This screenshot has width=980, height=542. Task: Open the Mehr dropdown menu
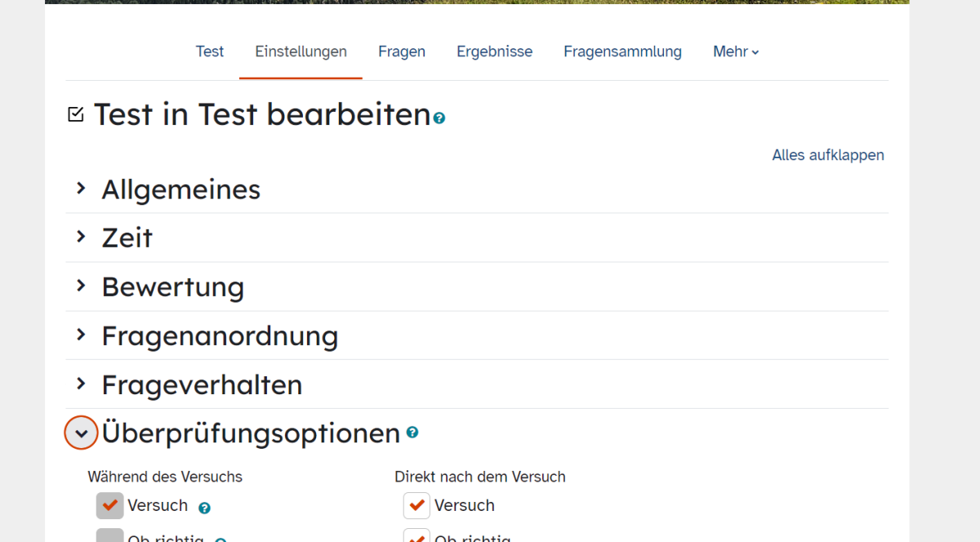tap(735, 51)
